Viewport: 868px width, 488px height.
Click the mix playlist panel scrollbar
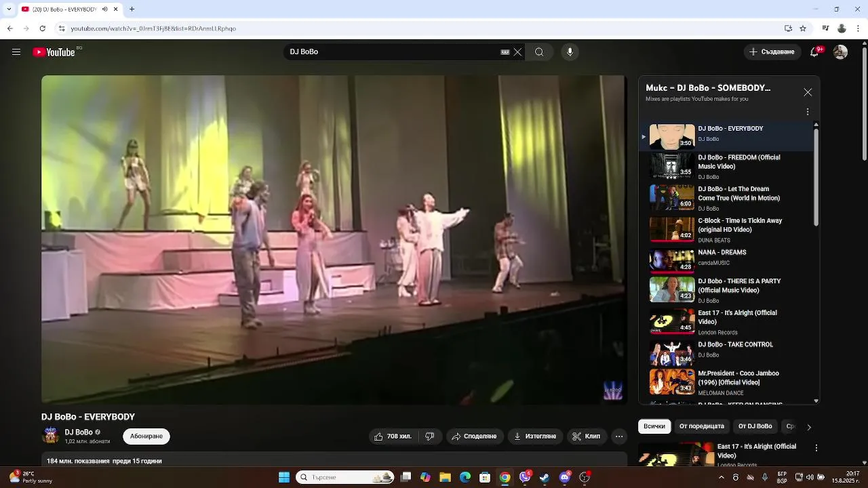pyautogui.click(x=816, y=176)
